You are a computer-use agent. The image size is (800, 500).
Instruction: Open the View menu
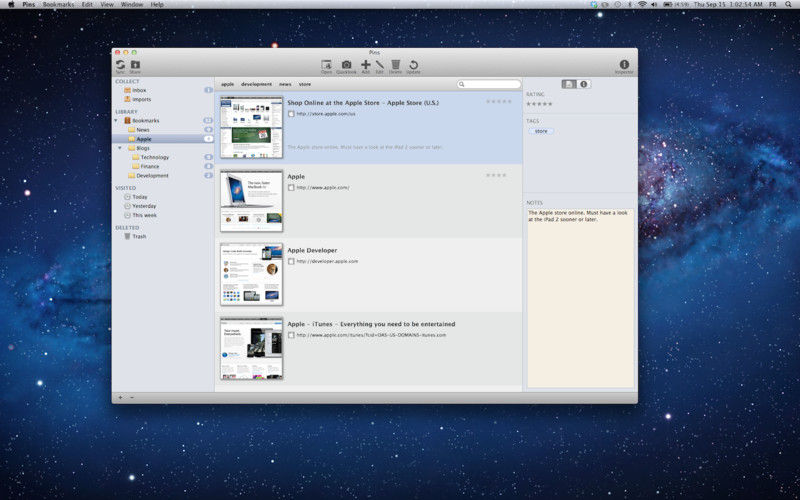pyautogui.click(x=107, y=5)
